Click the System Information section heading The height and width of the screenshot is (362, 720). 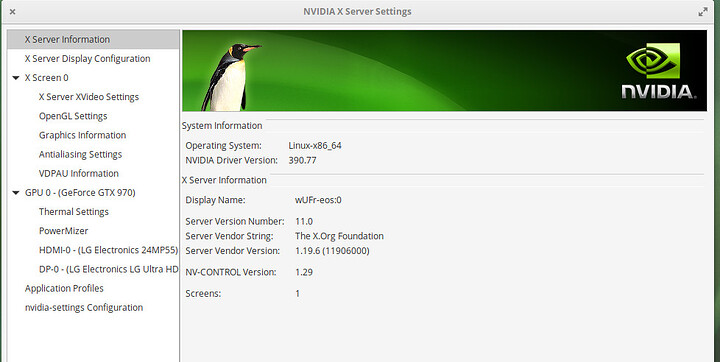[x=222, y=126]
